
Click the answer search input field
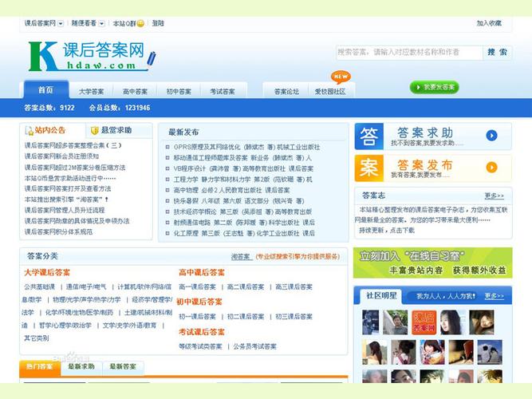tap(408, 53)
